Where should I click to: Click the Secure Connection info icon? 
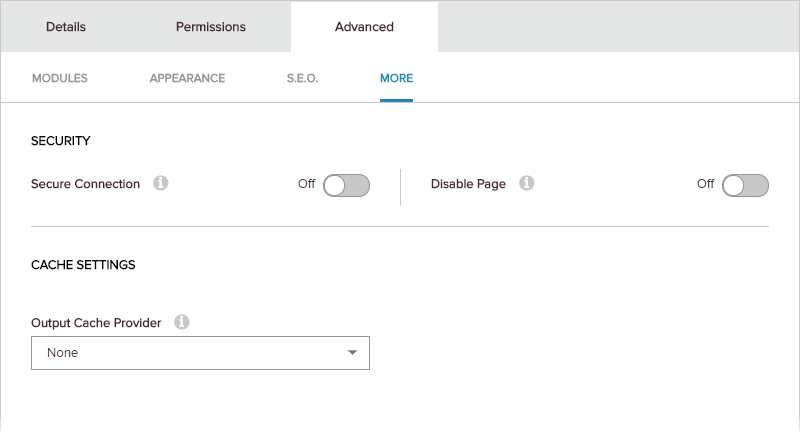pos(161,184)
